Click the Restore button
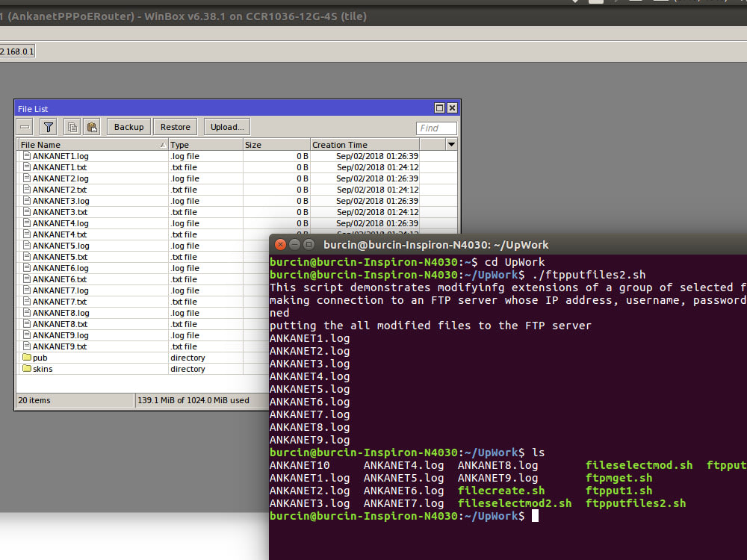Screen dimensions: 747x560 174,126
